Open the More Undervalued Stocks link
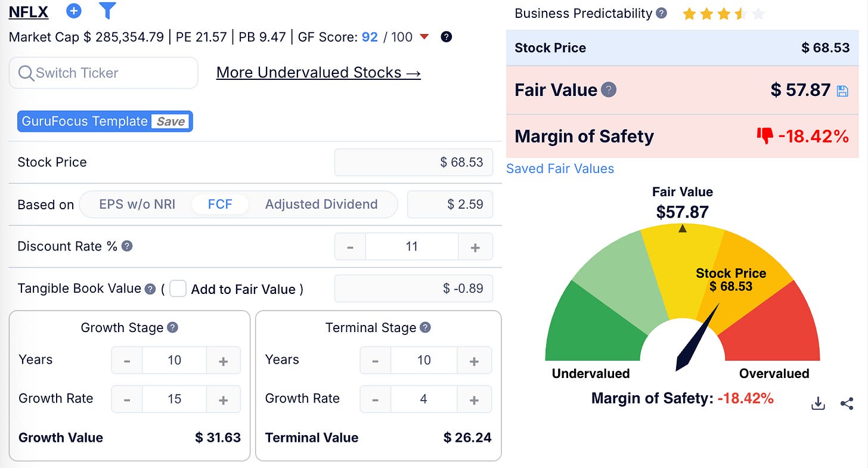868x468 pixels. click(x=318, y=73)
